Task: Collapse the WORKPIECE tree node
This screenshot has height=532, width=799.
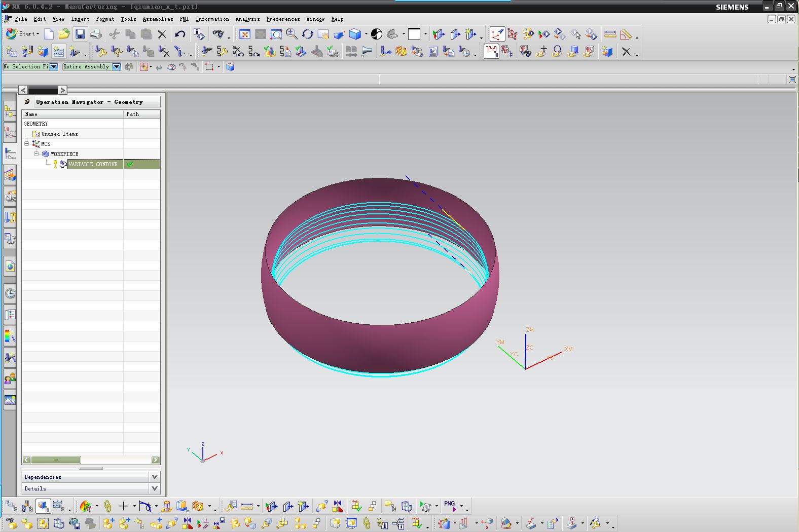Action: point(36,154)
